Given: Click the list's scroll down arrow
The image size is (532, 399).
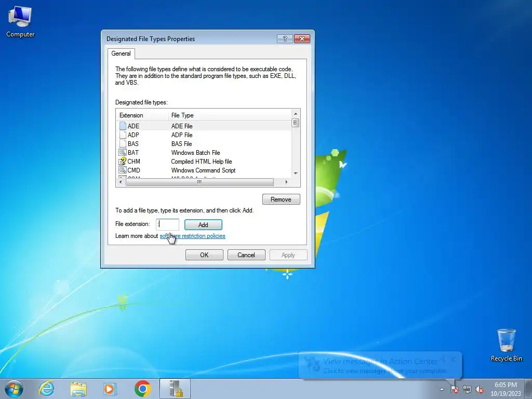Looking at the screenshot, I should click(296, 174).
